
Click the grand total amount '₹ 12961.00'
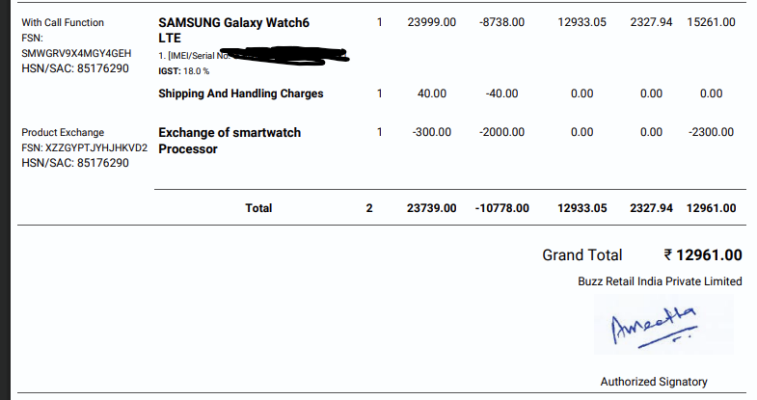(703, 255)
